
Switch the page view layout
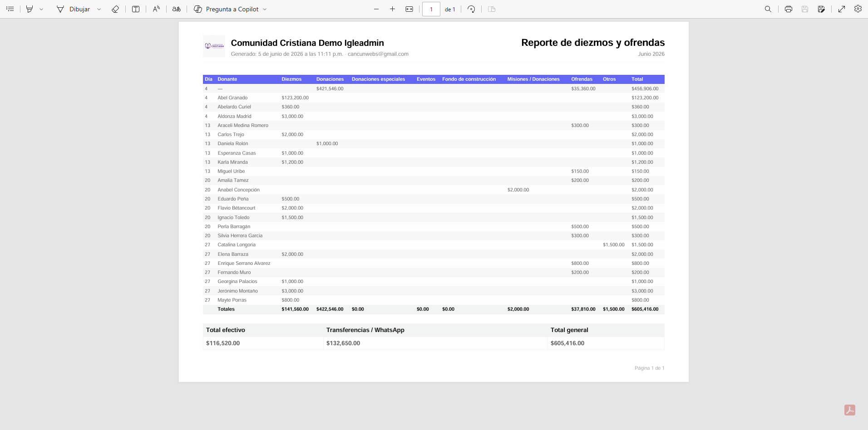(492, 9)
